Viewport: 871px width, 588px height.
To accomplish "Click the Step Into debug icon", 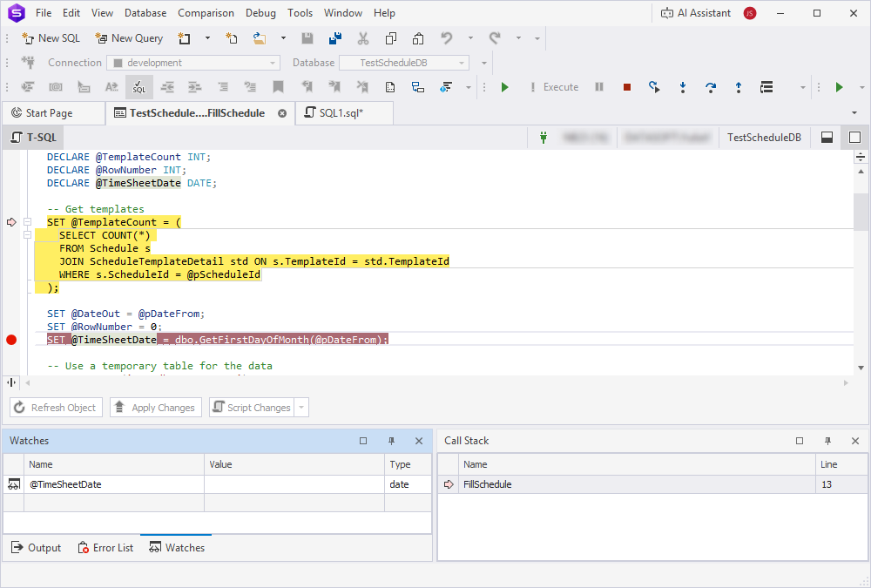I will coord(683,87).
